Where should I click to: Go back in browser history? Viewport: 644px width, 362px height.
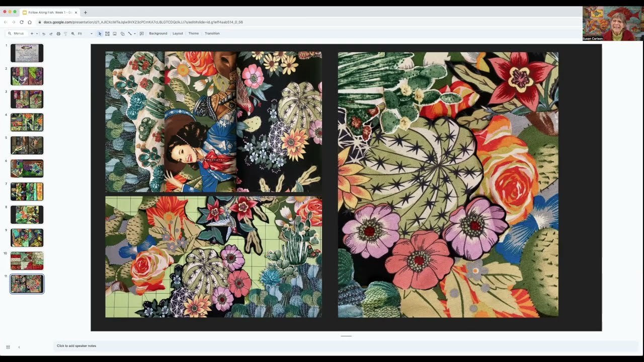tap(6, 22)
